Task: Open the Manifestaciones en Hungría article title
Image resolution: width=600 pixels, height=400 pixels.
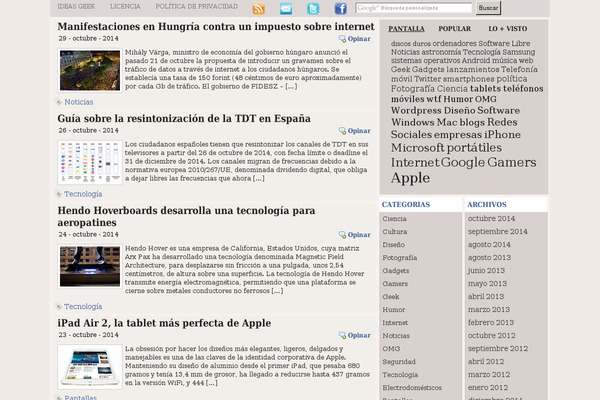Action: pyautogui.click(x=216, y=26)
